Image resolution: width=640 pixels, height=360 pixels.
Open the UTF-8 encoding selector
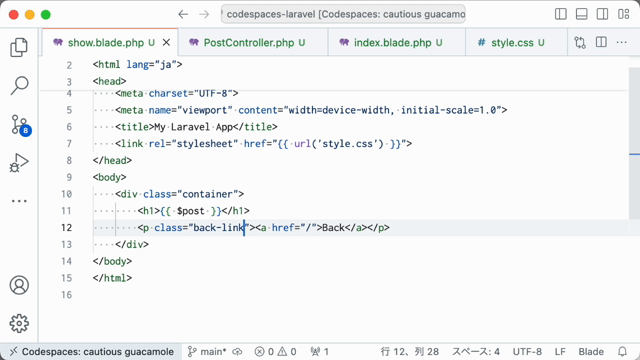(527, 351)
